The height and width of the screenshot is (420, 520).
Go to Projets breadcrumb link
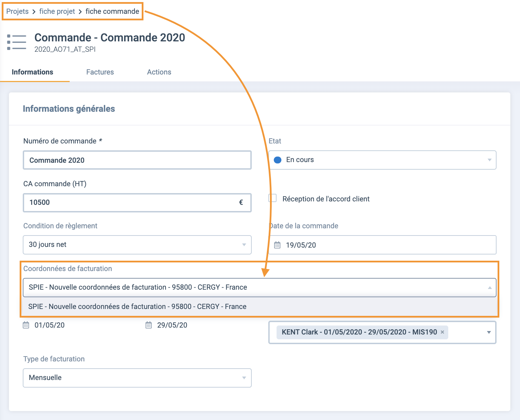click(x=17, y=11)
